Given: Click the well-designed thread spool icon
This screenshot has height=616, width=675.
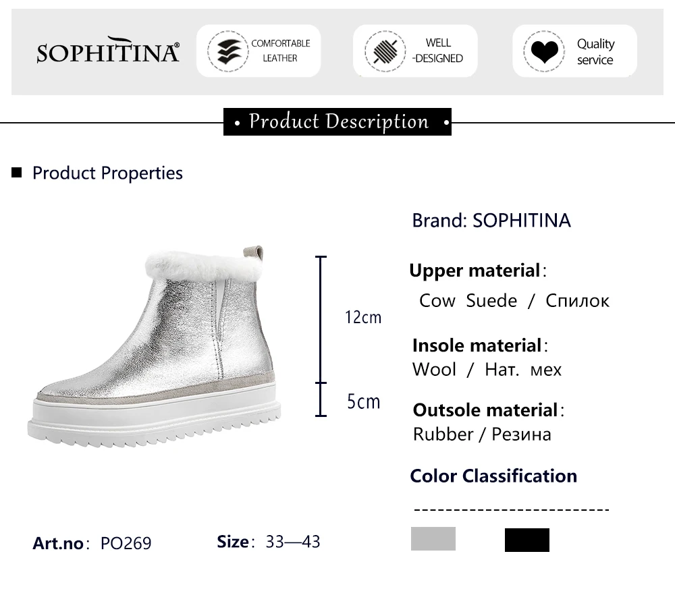Looking at the screenshot, I should point(385,51).
